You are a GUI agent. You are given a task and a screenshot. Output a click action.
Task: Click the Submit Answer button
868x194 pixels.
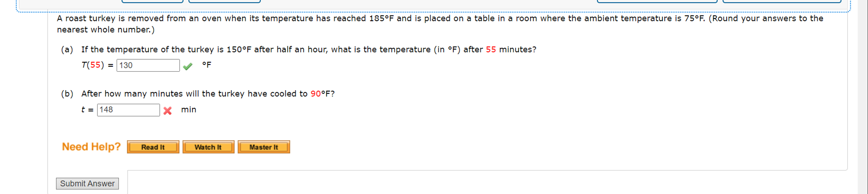[x=87, y=183]
